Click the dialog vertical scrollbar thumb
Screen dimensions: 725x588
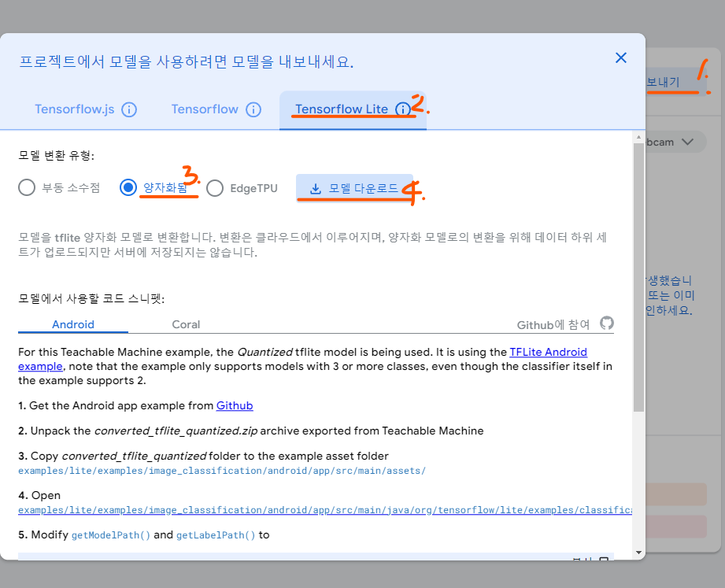[x=638, y=277]
